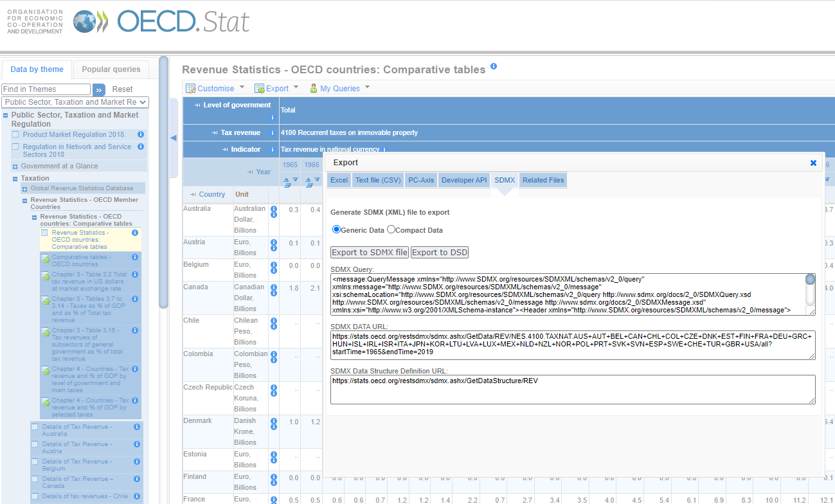Viewport: 835px width, 504px height.
Task: Switch to the Excel export tab
Action: (x=339, y=180)
